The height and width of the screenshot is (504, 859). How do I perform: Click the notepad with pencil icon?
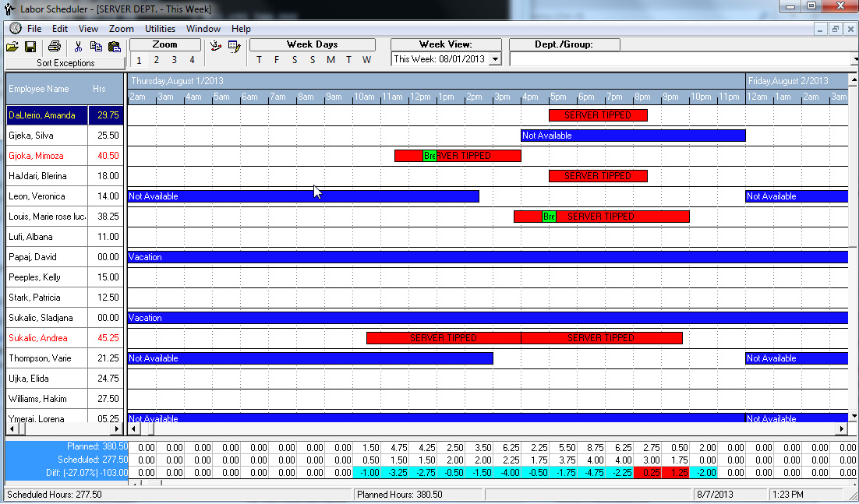235,47
